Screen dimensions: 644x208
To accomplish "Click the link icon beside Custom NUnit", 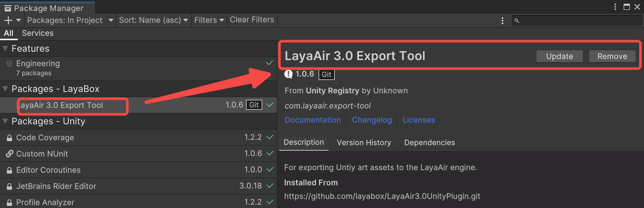I will click(x=9, y=154).
